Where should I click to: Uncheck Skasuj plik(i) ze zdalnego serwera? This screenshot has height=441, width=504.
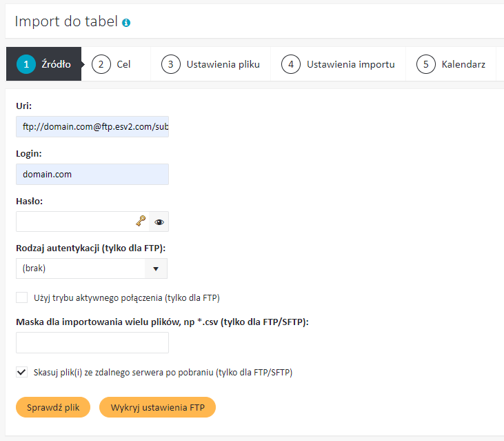22,372
